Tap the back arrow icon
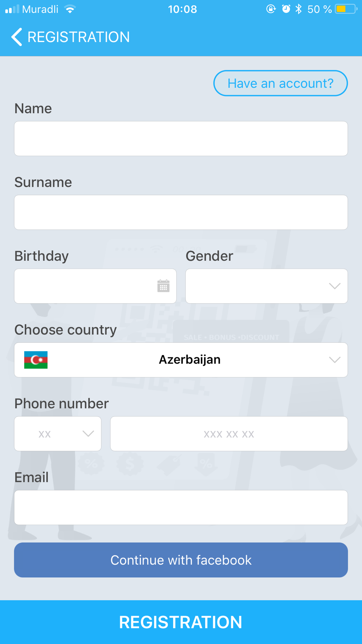This screenshot has width=362, height=644. pyautogui.click(x=17, y=37)
